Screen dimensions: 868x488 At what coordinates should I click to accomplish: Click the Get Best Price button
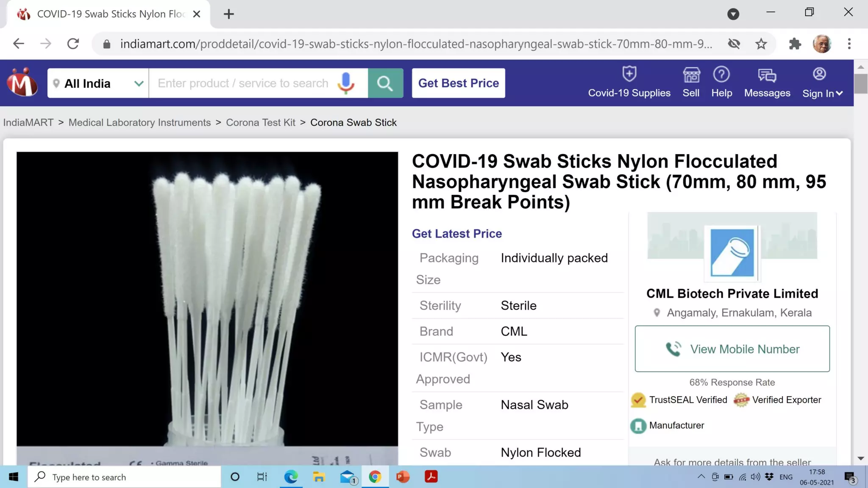pos(458,83)
